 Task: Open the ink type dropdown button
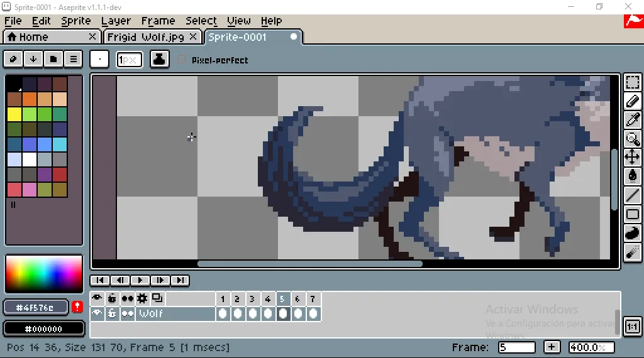[159, 60]
